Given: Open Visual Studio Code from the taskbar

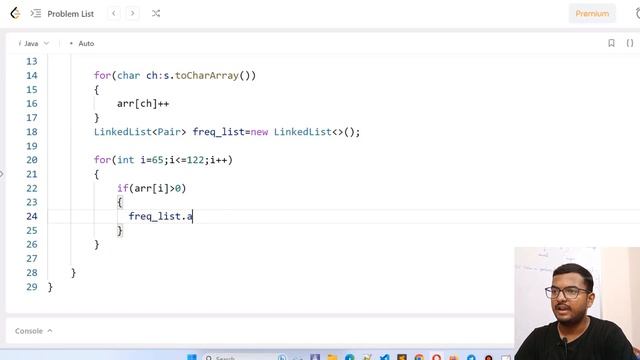Looking at the screenshot, I should click(384, 358).
